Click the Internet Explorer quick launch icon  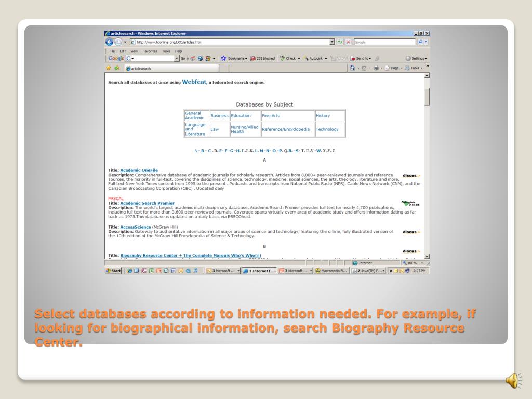click(x=129, y=271)
